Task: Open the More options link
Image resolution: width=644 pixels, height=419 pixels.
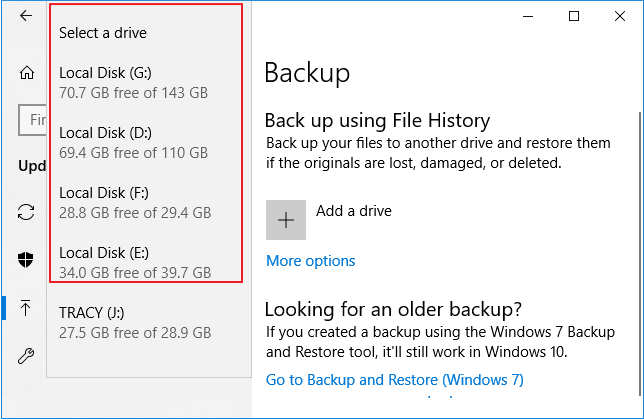Action: (x=310, y=261)
